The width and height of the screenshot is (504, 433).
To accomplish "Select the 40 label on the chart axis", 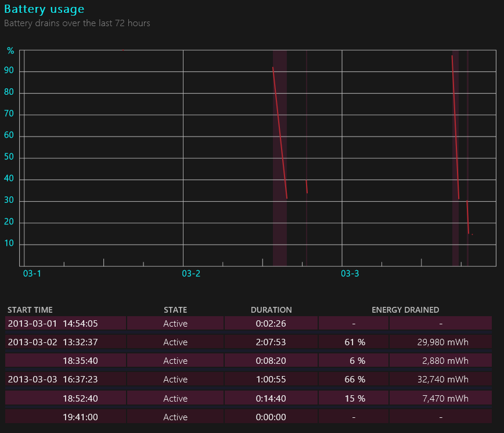I will (9, 178).
